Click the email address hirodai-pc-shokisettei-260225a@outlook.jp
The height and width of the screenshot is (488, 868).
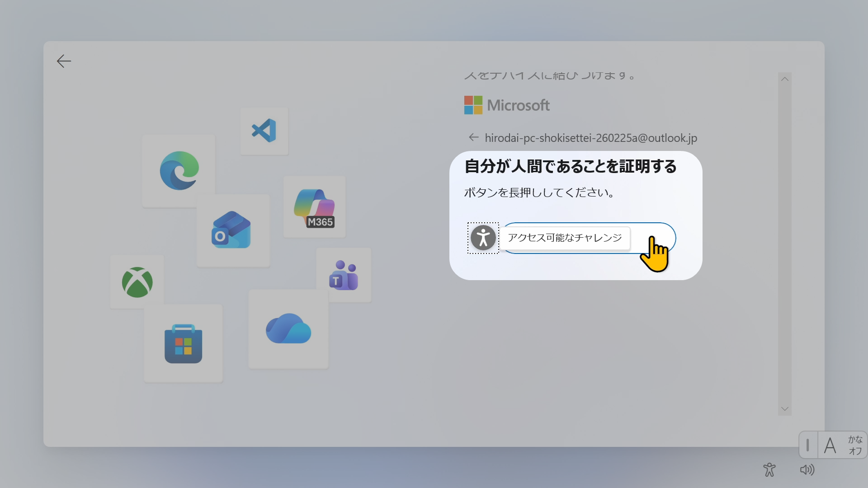click(x=590, y=138)
